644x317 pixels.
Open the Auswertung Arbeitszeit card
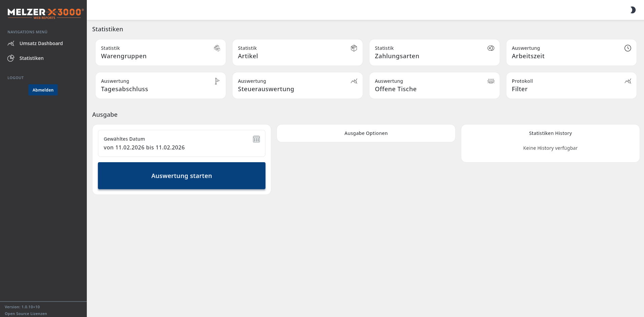coord(571,52)
